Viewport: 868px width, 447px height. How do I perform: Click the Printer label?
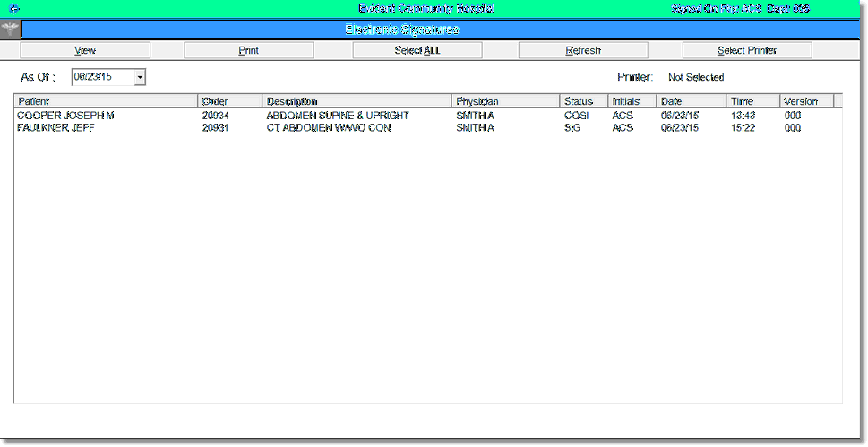[635, 78]
